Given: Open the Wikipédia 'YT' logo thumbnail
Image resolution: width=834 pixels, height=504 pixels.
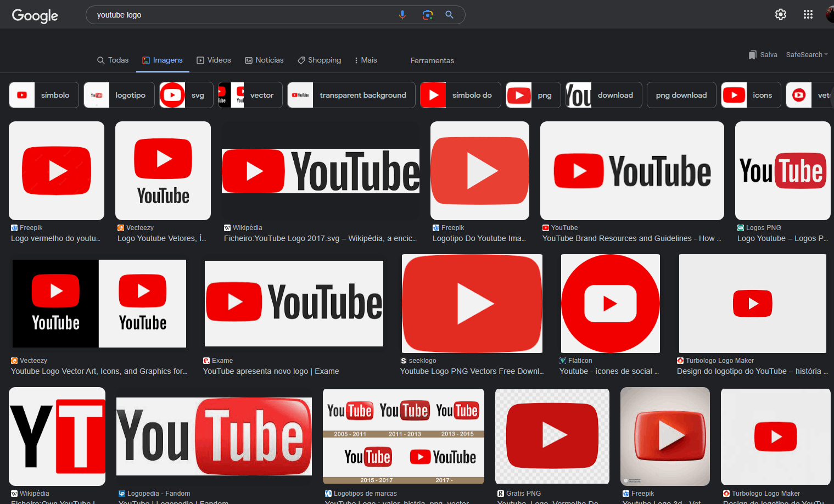Looking at the screenshot, I should click(x=57, y=436).
